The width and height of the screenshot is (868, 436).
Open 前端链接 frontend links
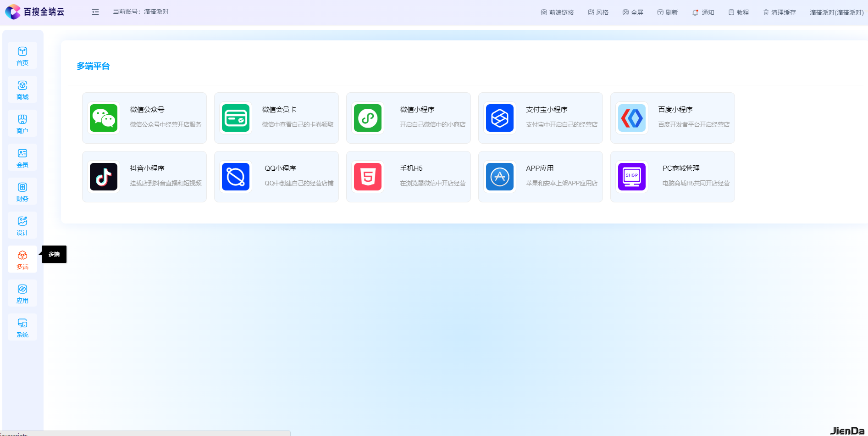(x=557, y=12)
